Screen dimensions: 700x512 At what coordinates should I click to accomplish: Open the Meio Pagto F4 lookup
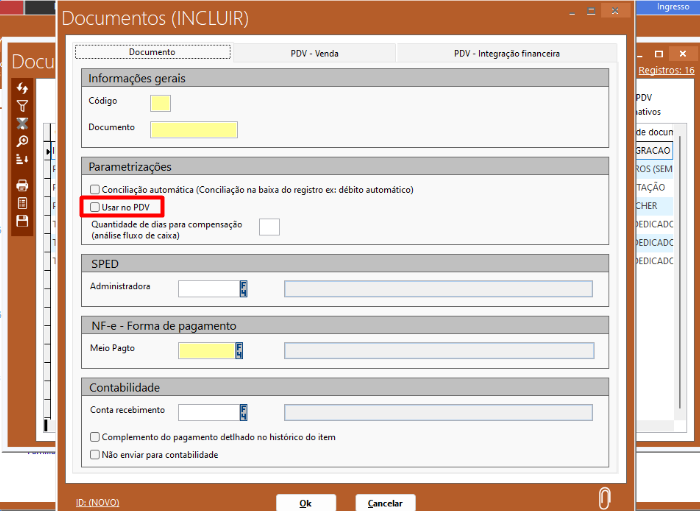239,350
